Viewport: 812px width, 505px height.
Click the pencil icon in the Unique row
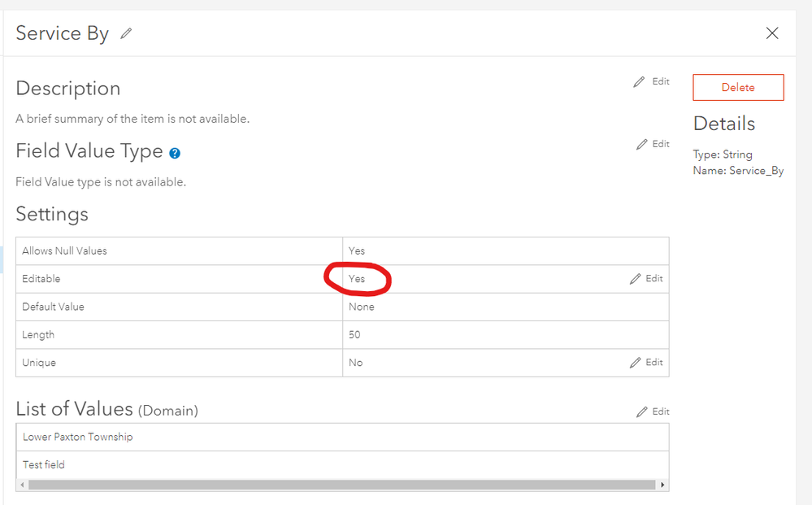pos(636,363)
